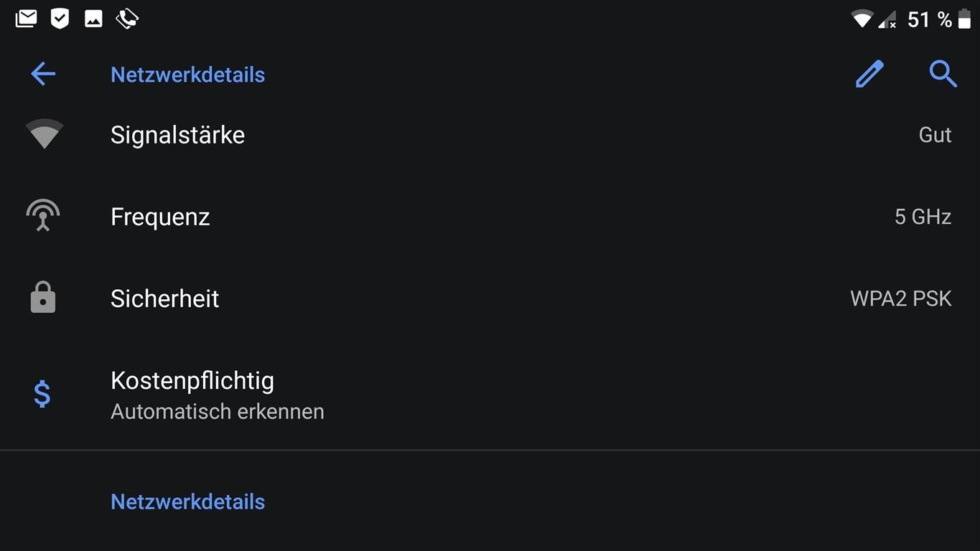Tap the image notification icon in status bar

point(93,19)
